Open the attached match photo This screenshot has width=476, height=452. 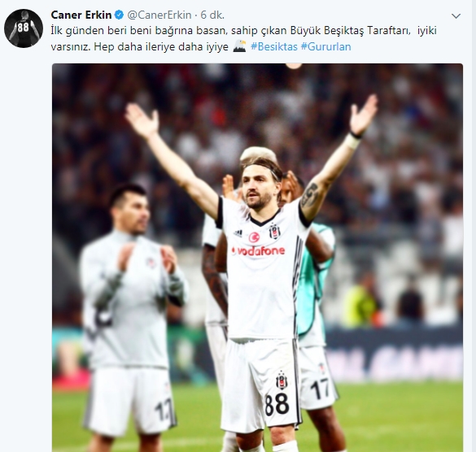257,258
